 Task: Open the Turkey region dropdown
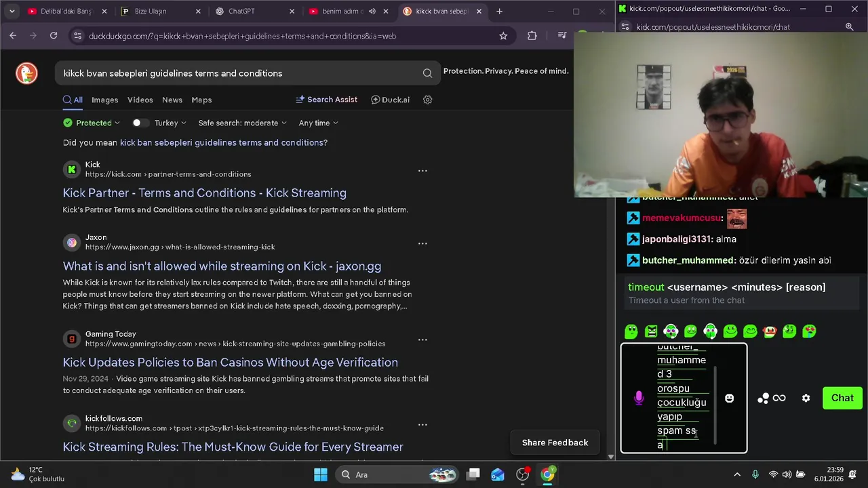pos(170,123)
